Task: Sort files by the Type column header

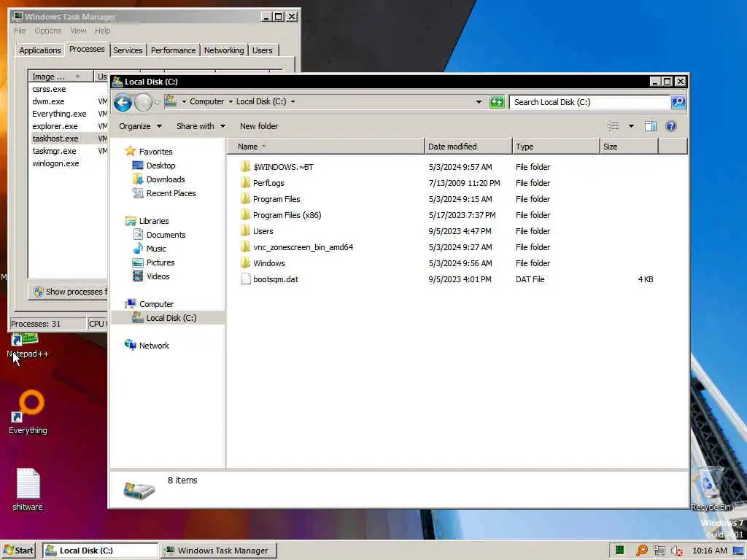Action: pyautogui.click(x=556, y=147)
